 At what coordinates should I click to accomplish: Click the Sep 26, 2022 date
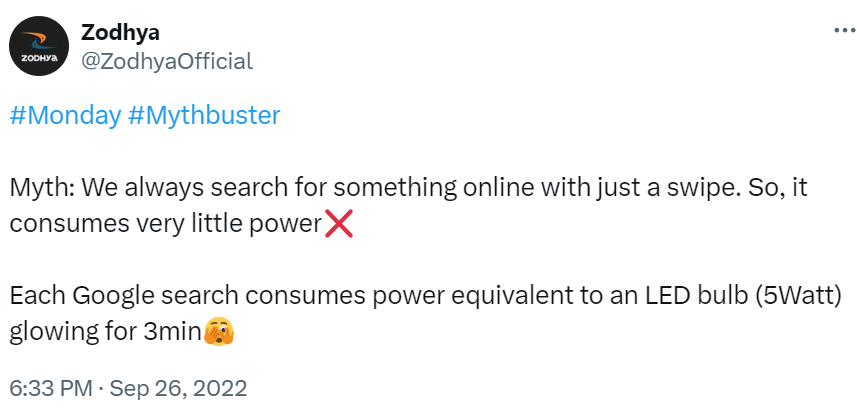179,389
